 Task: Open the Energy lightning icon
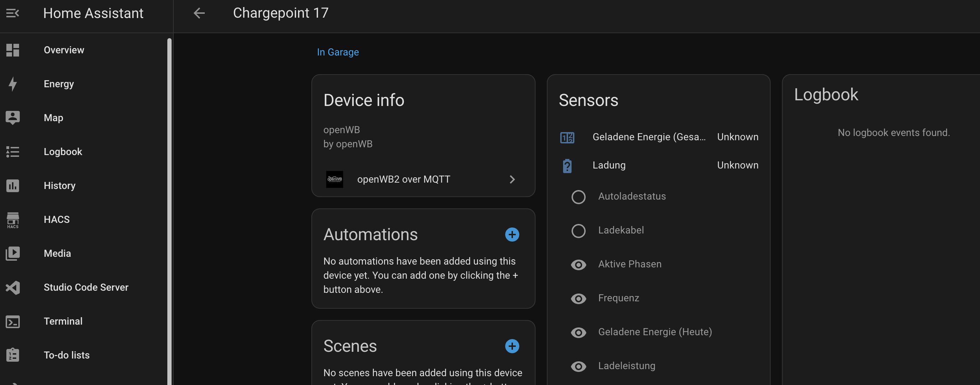tap(13, 84)
